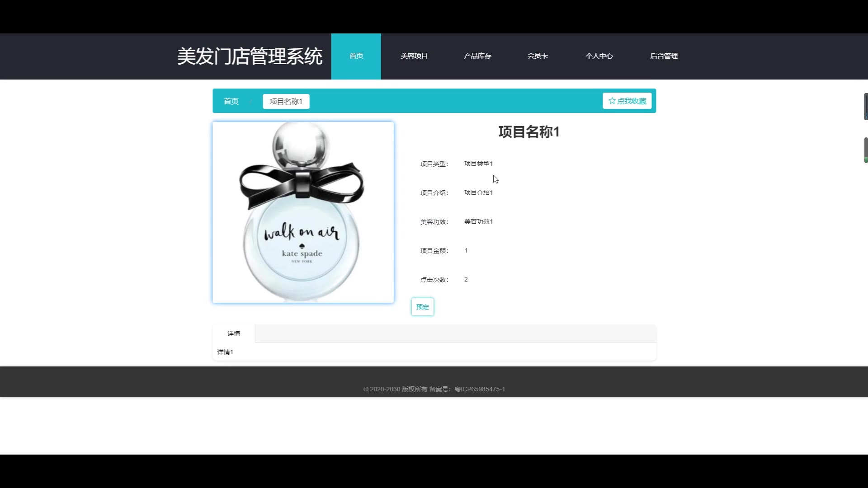Open 后台管理 in the top navigation
Image resolution: width=868 pixels, height=488 pixels.
(x=664, y=56)
